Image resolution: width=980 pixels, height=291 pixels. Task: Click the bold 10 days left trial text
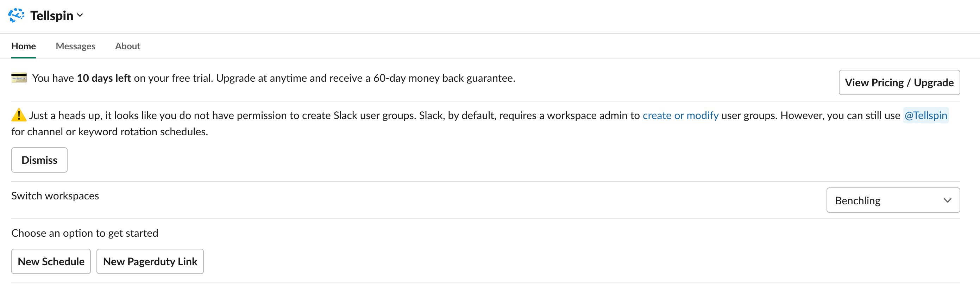click(x=103, y=78)
